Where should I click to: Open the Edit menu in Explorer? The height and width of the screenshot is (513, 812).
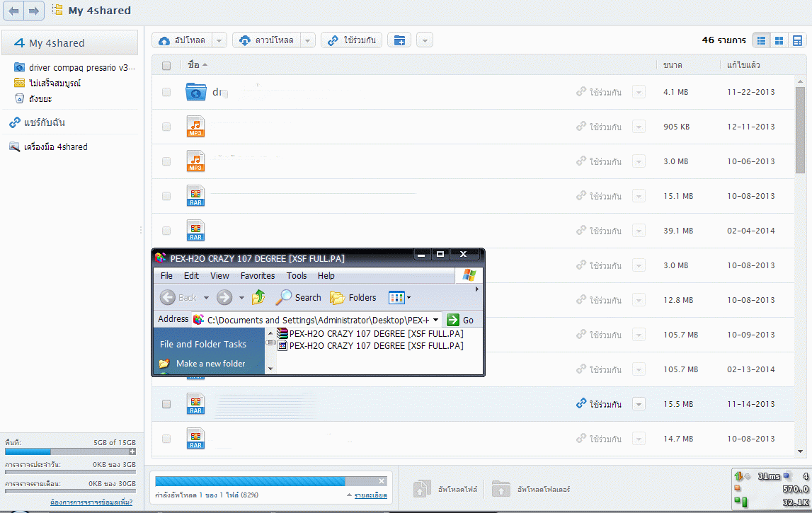point(191,275)
